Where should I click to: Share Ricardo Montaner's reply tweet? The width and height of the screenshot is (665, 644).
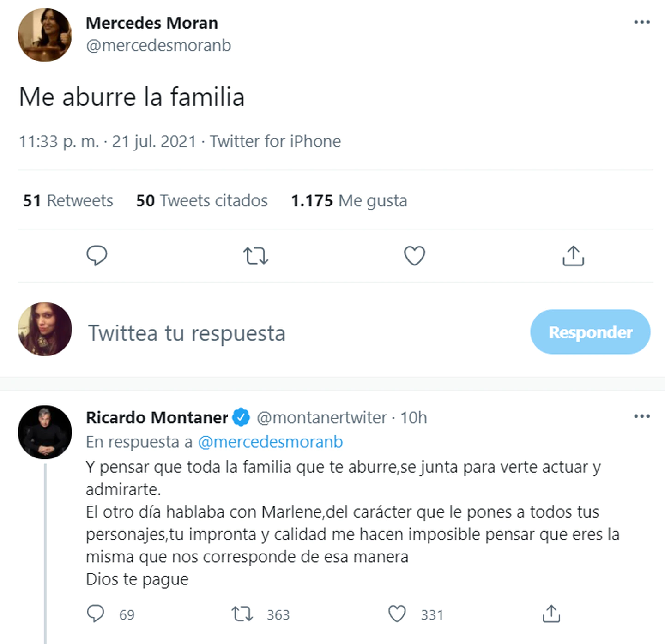pyautogui.click(x=551, y=614)
